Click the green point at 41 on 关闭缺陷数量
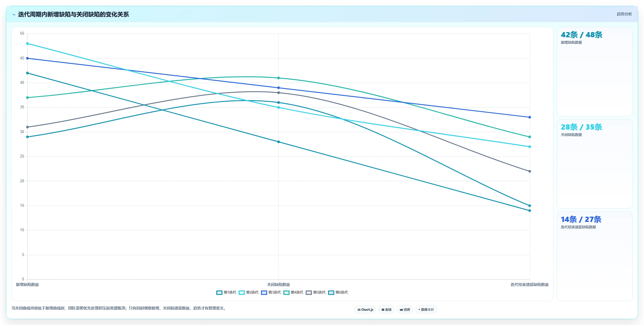 click(x=278, y=78)
